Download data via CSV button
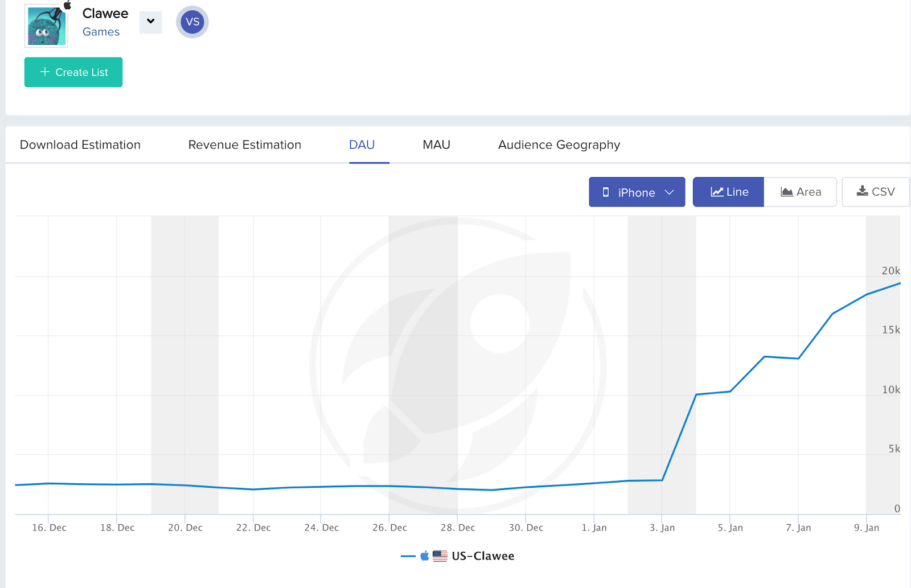 (876, 192)
